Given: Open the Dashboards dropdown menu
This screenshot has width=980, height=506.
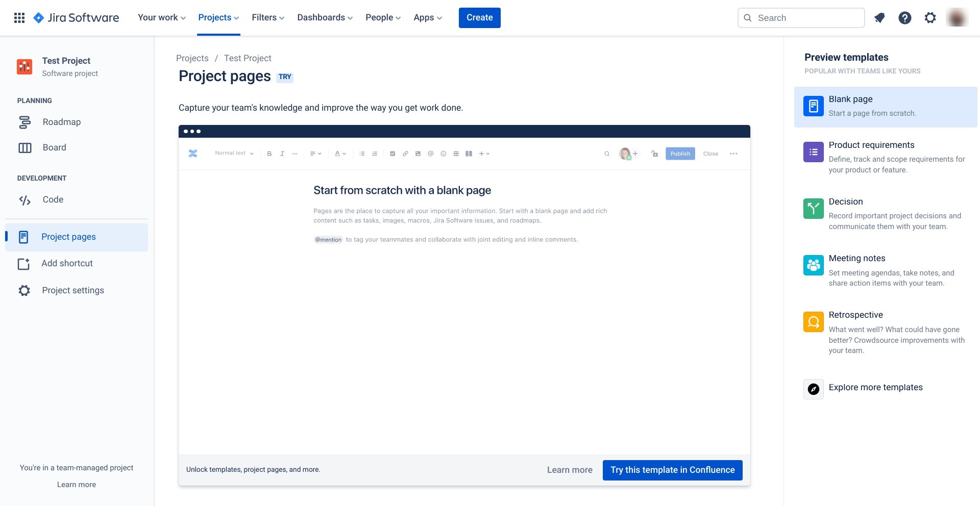Looking at the screenshot, I should tap(325, 18).
